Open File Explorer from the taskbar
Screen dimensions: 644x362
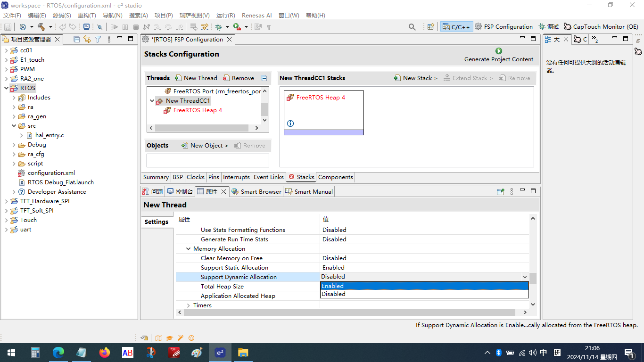click(243, 353)
